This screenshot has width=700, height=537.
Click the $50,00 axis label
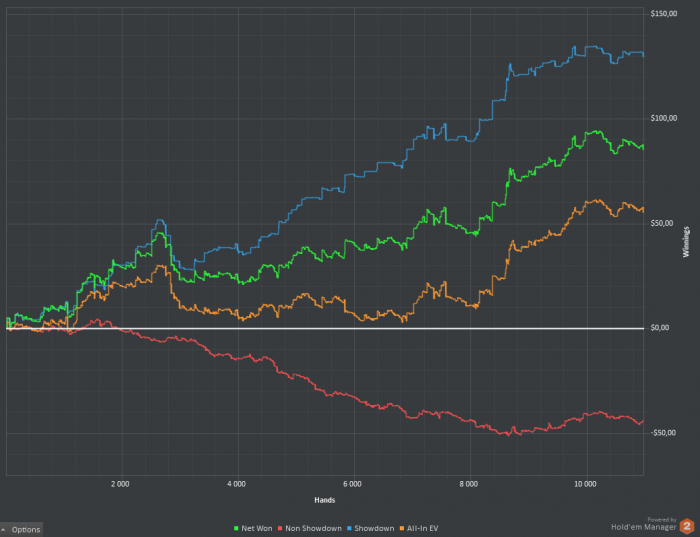(662, 223)
